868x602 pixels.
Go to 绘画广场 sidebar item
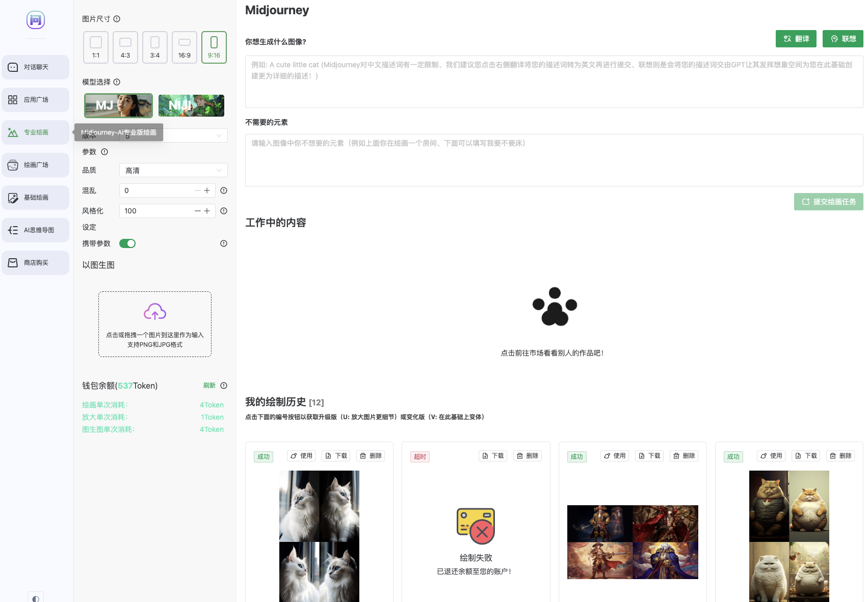[36, 165]
